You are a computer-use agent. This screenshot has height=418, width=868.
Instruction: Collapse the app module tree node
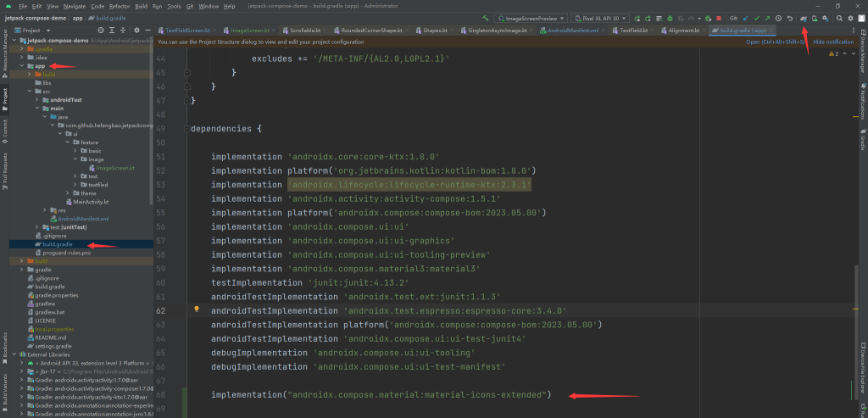[x=21, y=66]
